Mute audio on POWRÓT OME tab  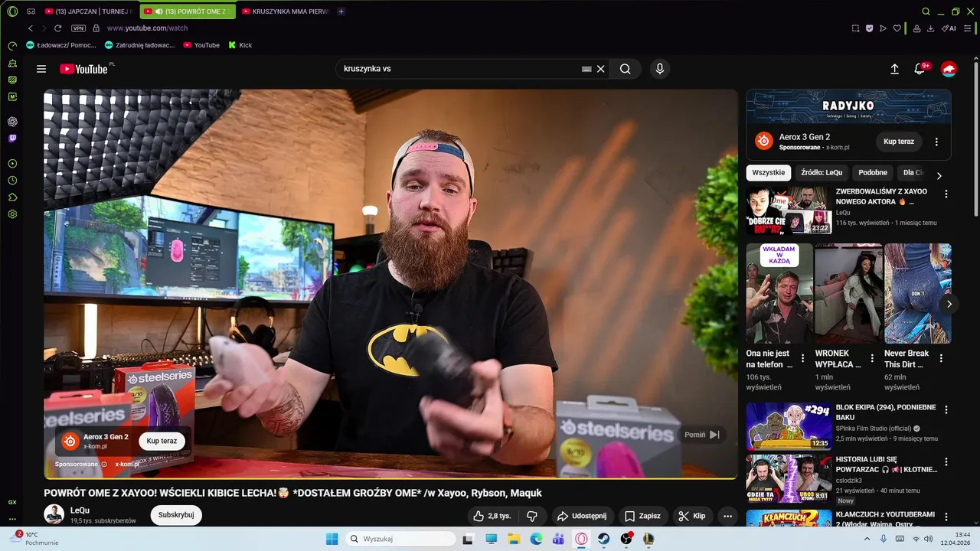[158, 11]
